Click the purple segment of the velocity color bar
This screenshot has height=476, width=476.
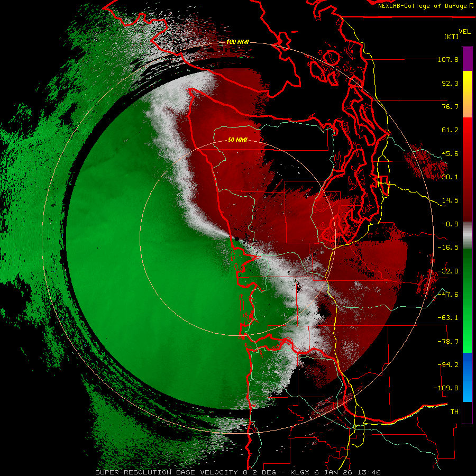[x=467, y=59]
